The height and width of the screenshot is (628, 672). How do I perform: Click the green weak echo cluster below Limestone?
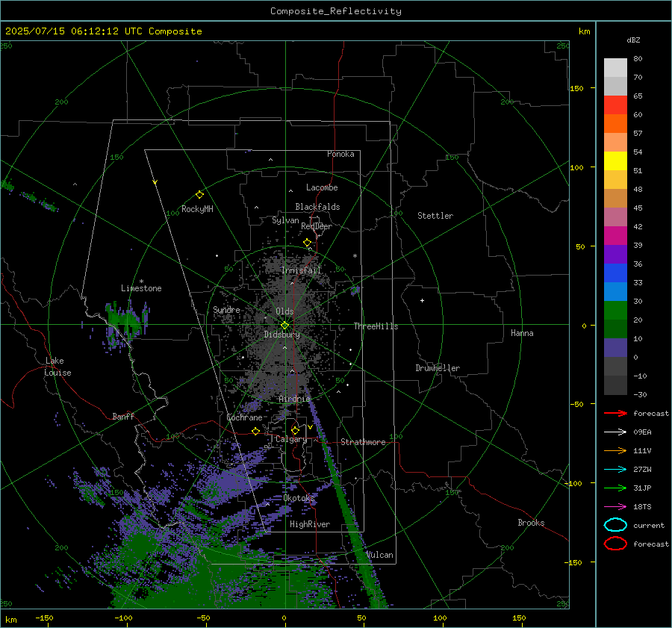click(125, 325)
